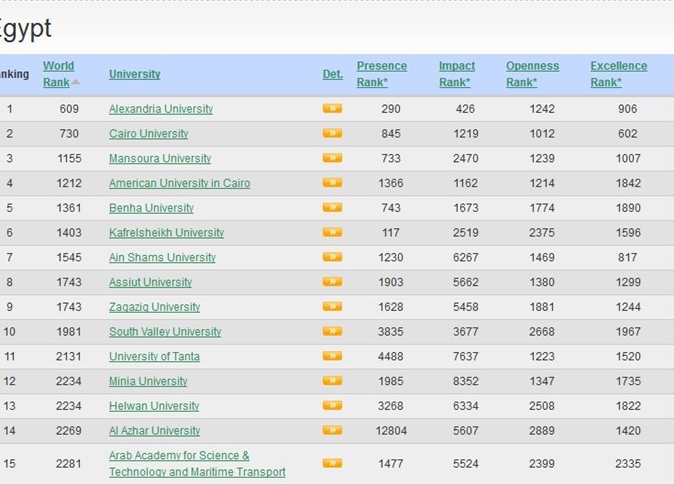Image resolution: width=674 pixels, height=485 pixels.
Task: Sort by Excellence Rank column
Action: 619,74
